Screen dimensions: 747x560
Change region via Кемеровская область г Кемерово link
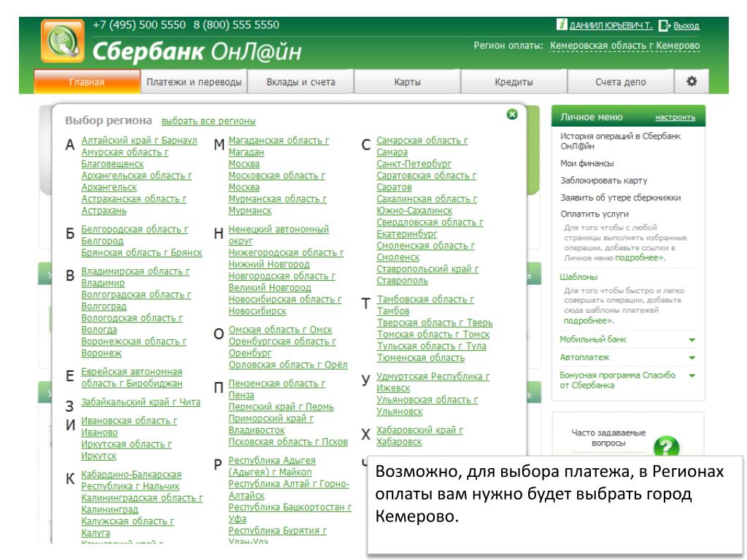click(x=624, y=46)
